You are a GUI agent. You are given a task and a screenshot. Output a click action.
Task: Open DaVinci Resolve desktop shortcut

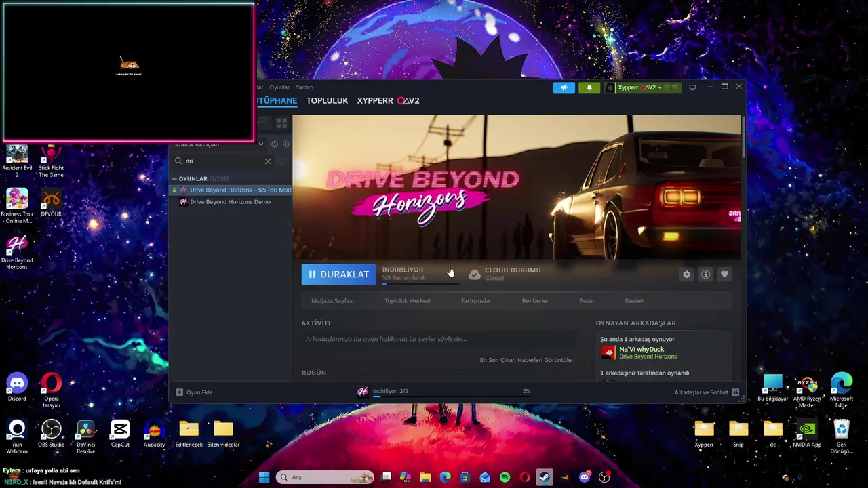(x=85, y=437)
